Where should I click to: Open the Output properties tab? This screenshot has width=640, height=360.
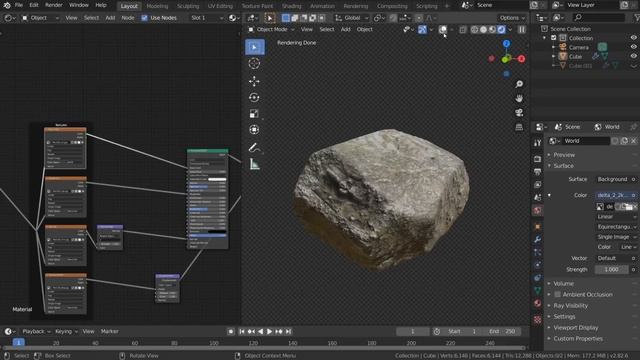[x=538, y=172]
